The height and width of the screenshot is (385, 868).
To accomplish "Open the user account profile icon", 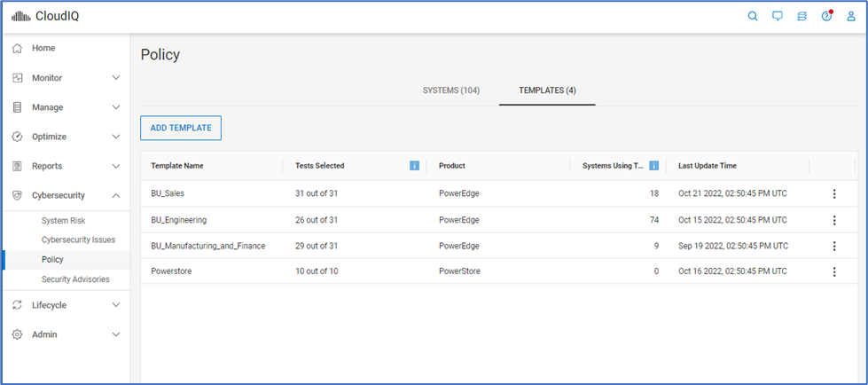I will pos(851,16).
